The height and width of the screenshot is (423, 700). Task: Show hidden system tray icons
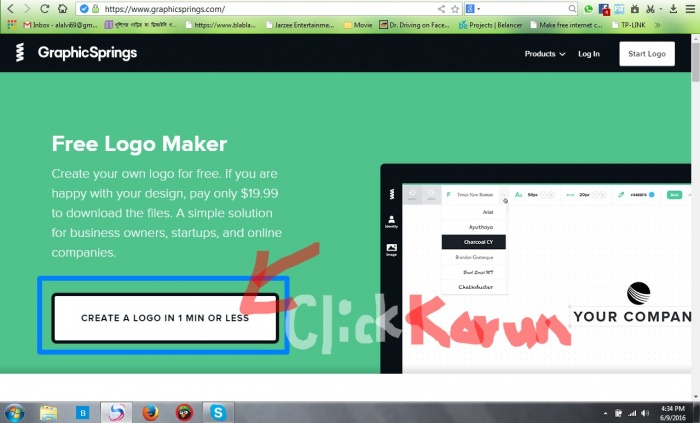coord(605,413)
